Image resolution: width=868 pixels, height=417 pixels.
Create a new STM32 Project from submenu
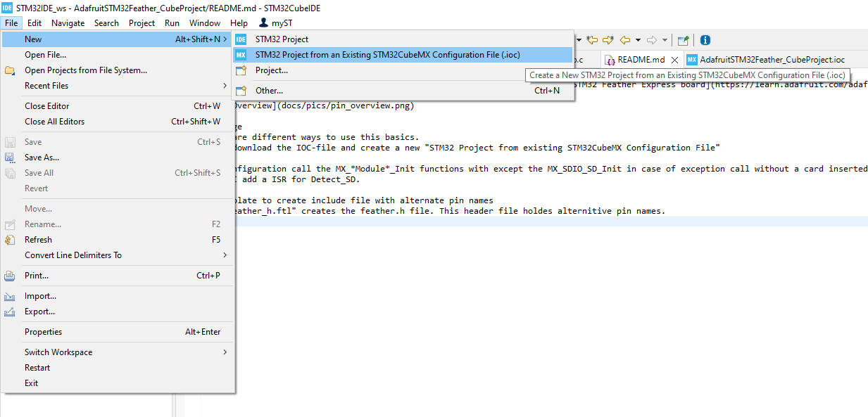coord(403,39)
